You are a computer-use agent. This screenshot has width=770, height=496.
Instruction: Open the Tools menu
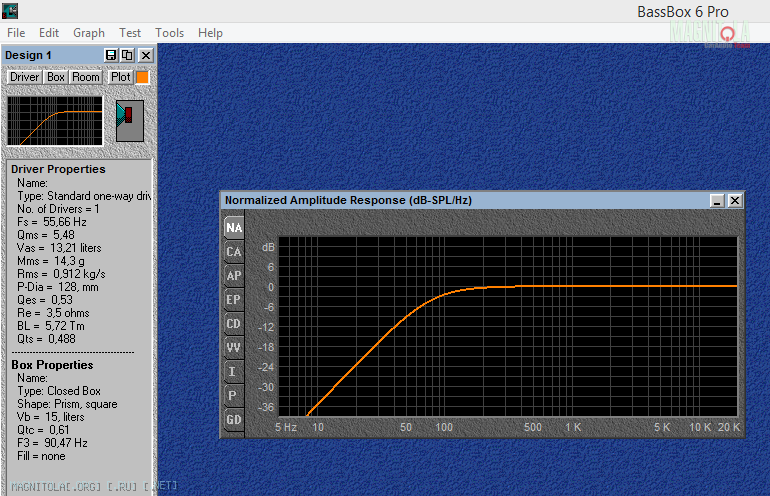pos(169,33)
